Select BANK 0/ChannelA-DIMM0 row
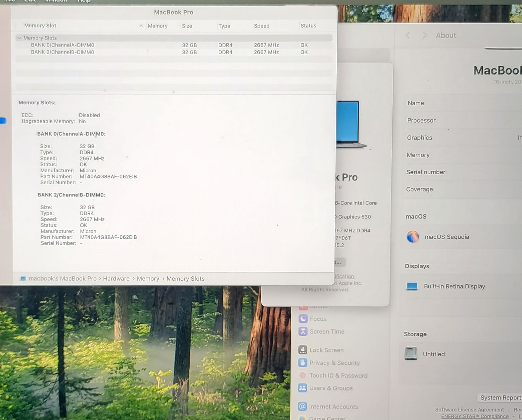 click(63, 45)
